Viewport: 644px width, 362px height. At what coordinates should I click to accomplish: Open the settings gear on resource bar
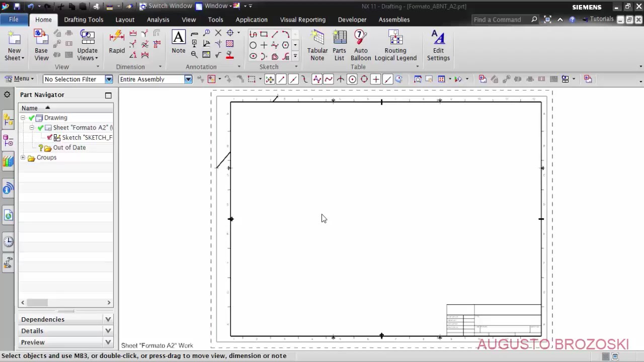tap(7, 95)
